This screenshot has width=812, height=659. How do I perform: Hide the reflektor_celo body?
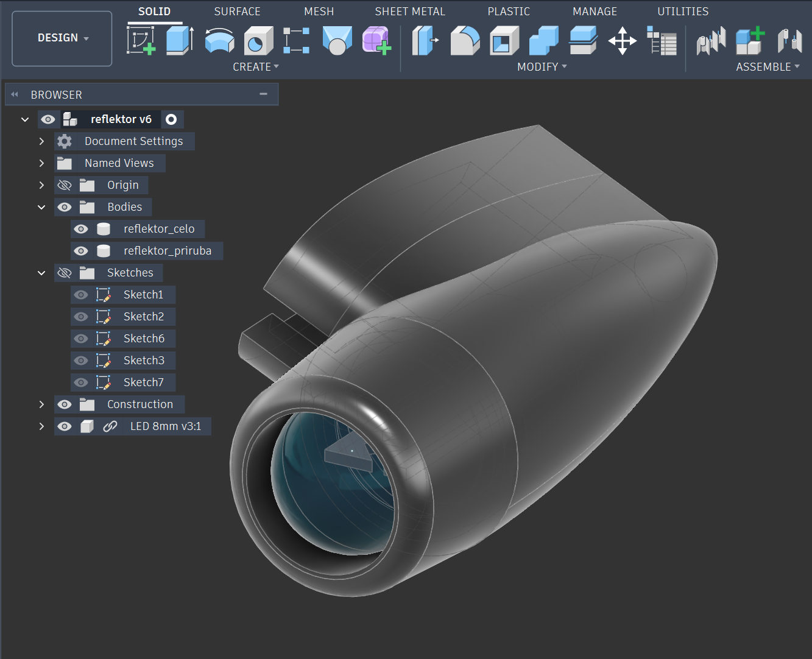point(81,229)
